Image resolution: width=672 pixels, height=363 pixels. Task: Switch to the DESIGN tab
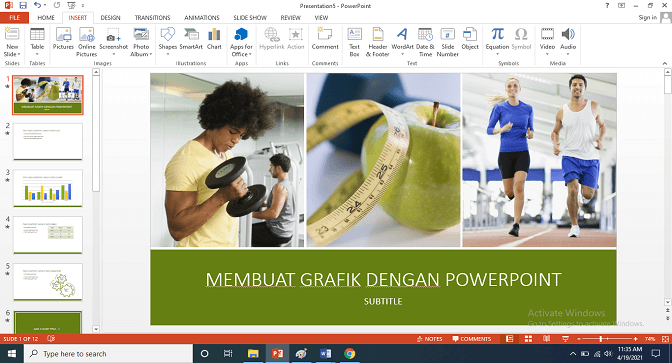point(110,18)
